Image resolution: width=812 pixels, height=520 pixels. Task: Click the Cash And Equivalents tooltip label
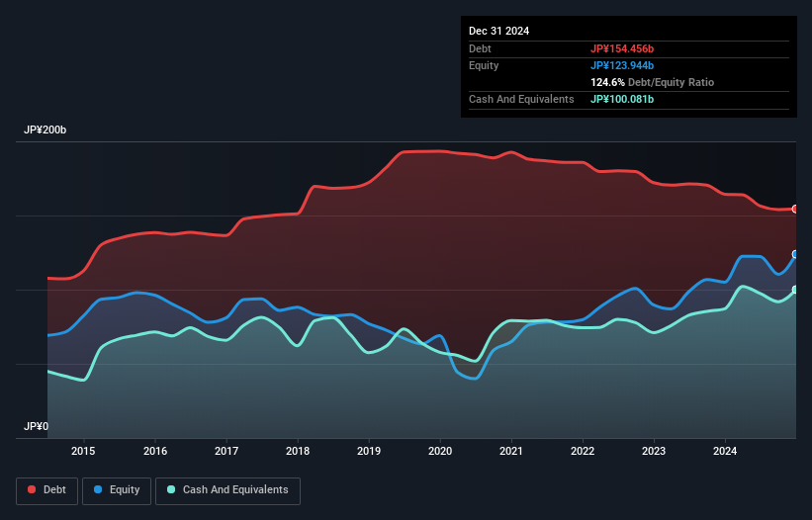pos(521,99)
